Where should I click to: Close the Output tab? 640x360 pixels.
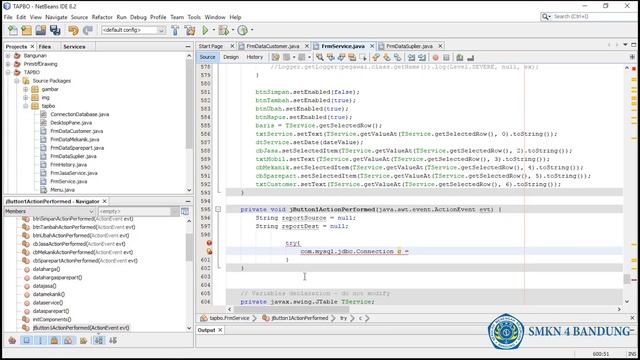click(220, 330)
